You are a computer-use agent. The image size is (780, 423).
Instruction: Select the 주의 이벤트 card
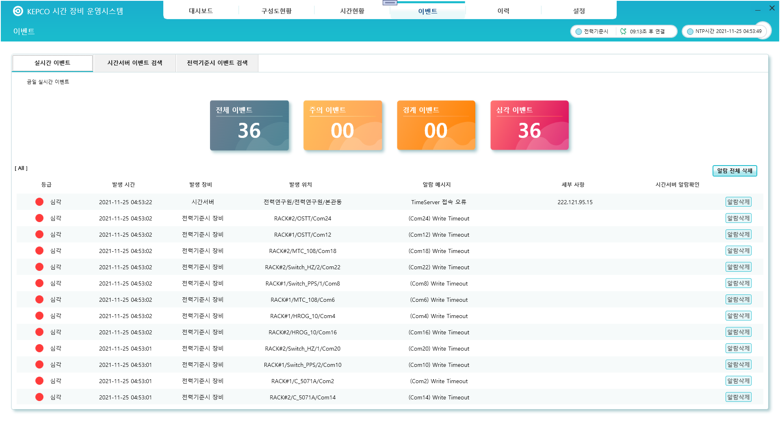point(342,125)
